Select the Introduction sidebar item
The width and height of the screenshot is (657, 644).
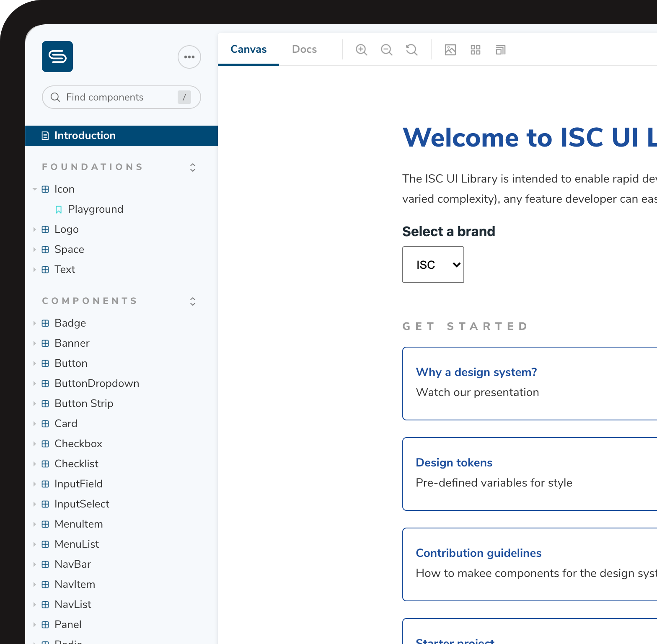(122, 136)
